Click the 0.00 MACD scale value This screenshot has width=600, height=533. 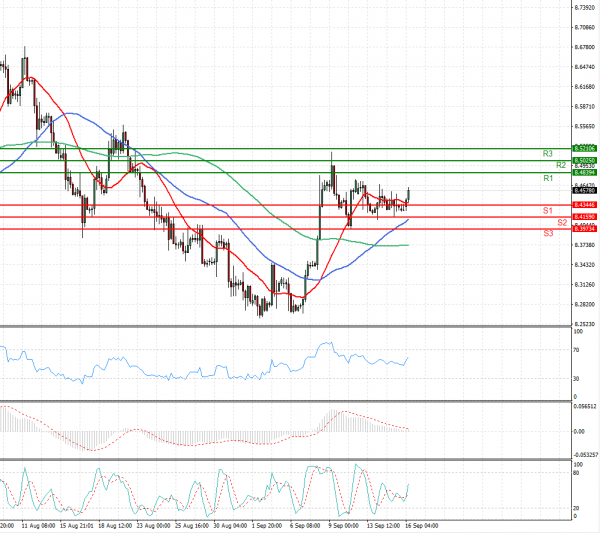(x=579, y=432)
